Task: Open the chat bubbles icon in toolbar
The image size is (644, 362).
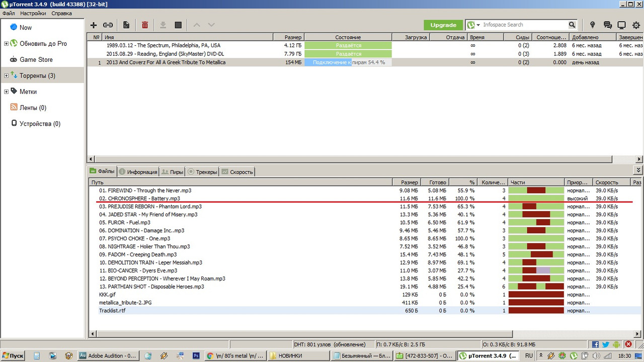Action: (607, 25)
